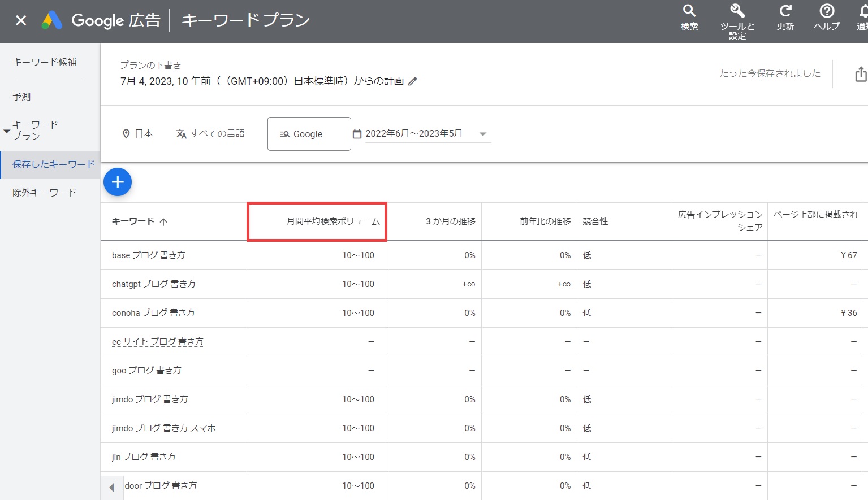The image size is (868, 500).
Task: Click the blue plus add button
Action: point(118,182)
